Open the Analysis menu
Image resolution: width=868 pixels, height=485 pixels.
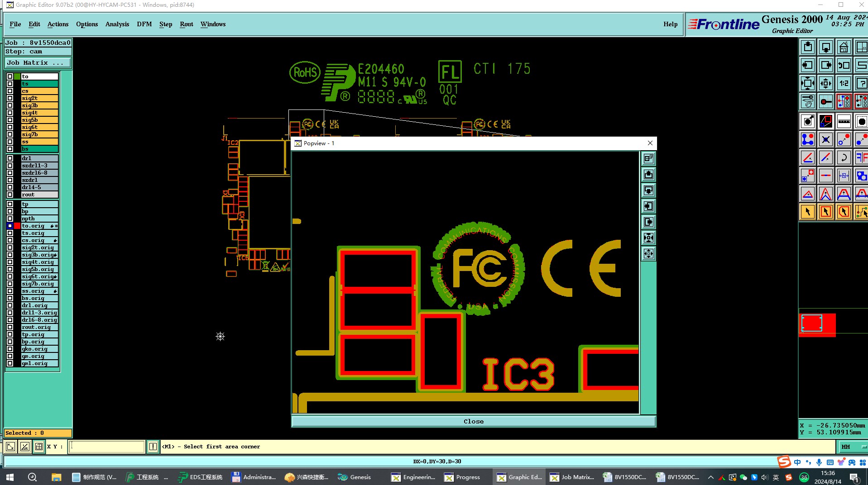(x=117, y=24)
